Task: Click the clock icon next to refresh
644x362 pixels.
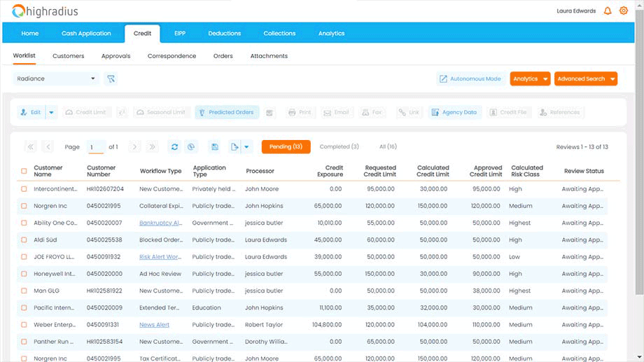Action: point(191,147)
